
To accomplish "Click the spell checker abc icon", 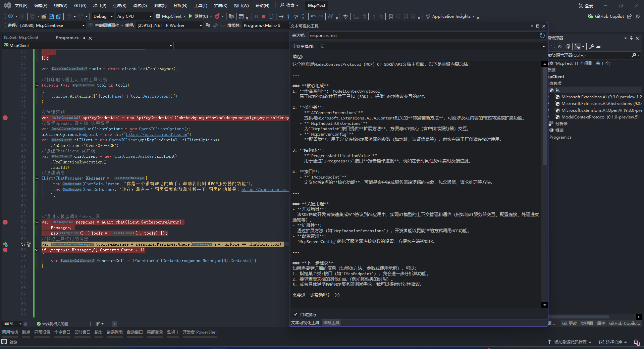I will pyautogui.click(x=345, y=16).
